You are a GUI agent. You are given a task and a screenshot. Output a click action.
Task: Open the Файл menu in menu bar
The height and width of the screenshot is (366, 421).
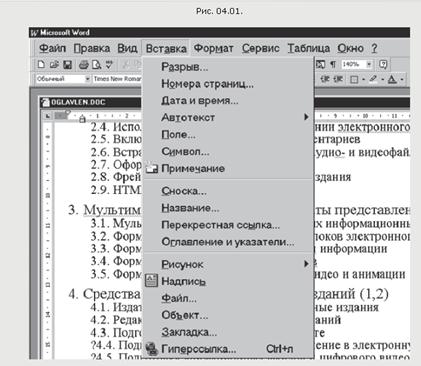(52, 48)
